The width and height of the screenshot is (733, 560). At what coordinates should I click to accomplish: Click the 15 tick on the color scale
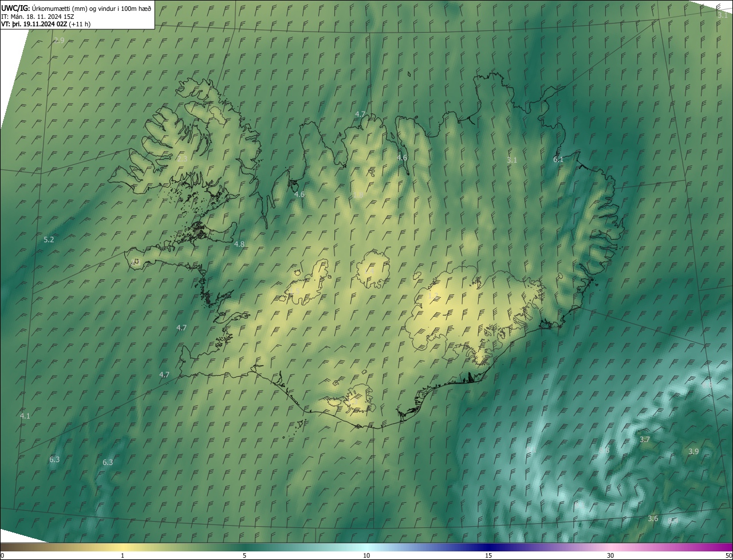[488, 555]
